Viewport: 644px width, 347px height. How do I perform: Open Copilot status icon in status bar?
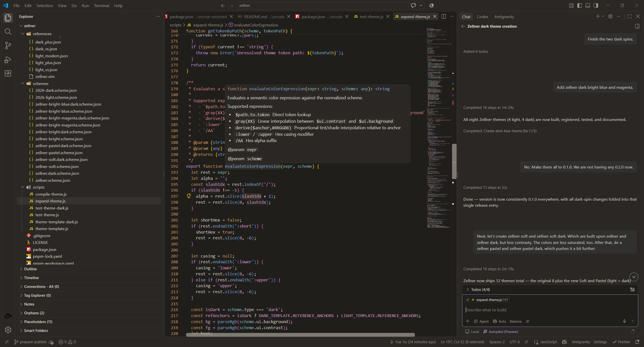pyautogui.click(x=564, y=342)
